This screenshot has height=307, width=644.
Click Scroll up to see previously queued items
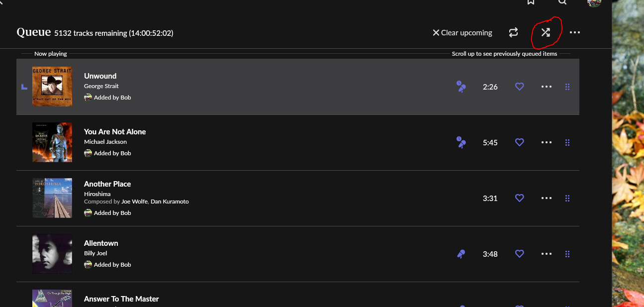(x=505, y=54)
